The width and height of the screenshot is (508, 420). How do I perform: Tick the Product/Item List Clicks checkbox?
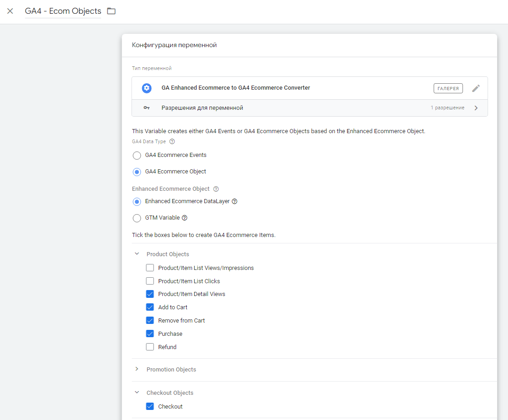pyautogui.click(x=150, y=280)
